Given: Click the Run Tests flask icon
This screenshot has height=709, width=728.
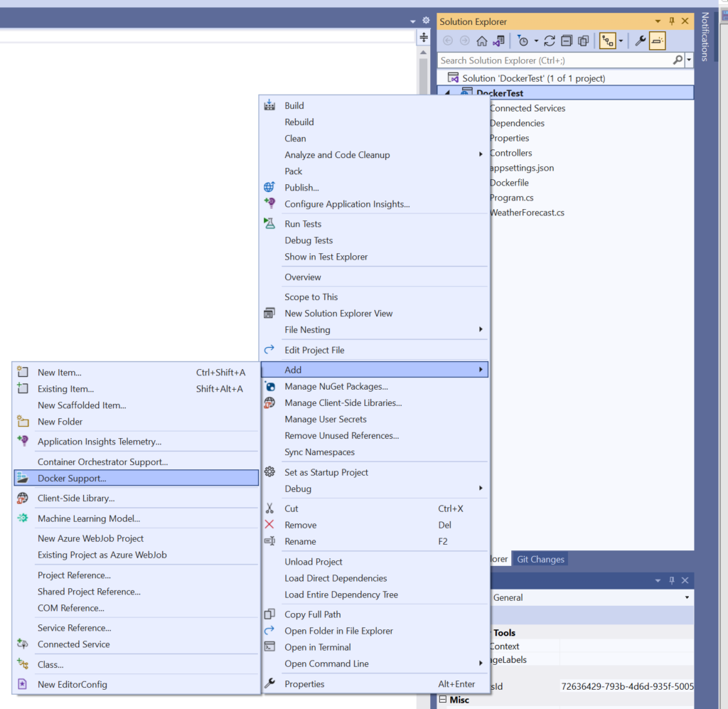Looking at the screenshot, I should coord(269,223).
